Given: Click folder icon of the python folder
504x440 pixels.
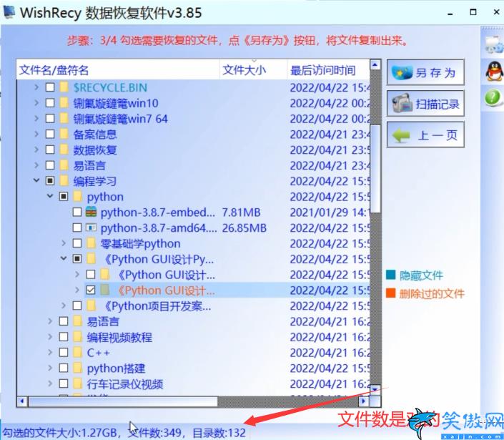Looking at the screenshot, I should [x=77, y=196].
